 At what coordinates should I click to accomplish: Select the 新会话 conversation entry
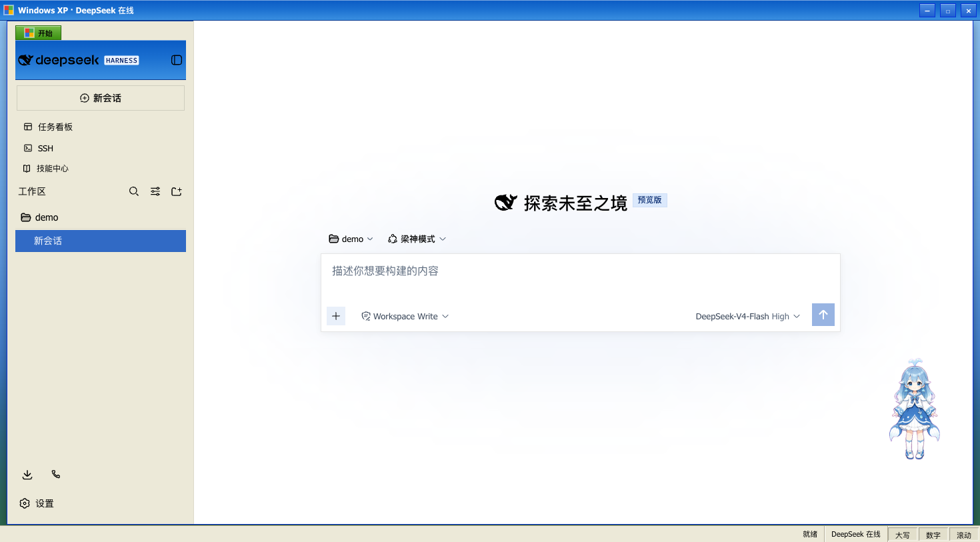(101, 241)
